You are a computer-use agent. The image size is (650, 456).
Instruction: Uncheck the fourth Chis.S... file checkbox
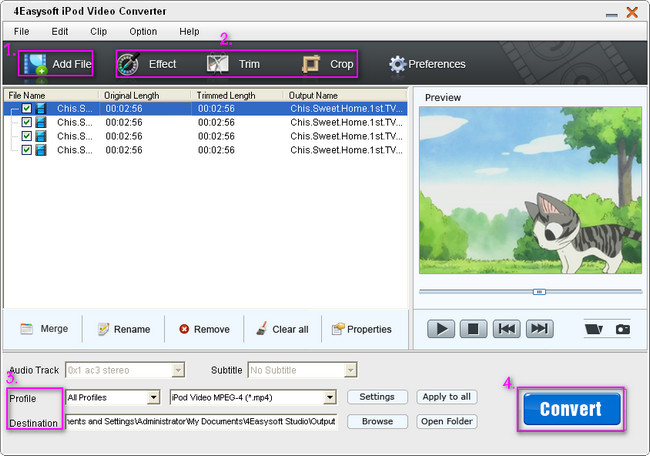pyautogui.click(x=27, y=150)
